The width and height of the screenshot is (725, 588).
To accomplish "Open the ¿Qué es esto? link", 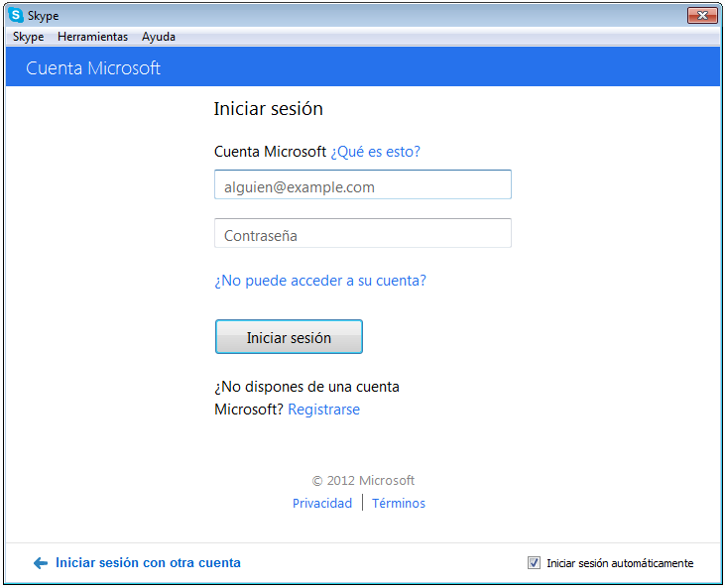I will (x=376, y=152).
